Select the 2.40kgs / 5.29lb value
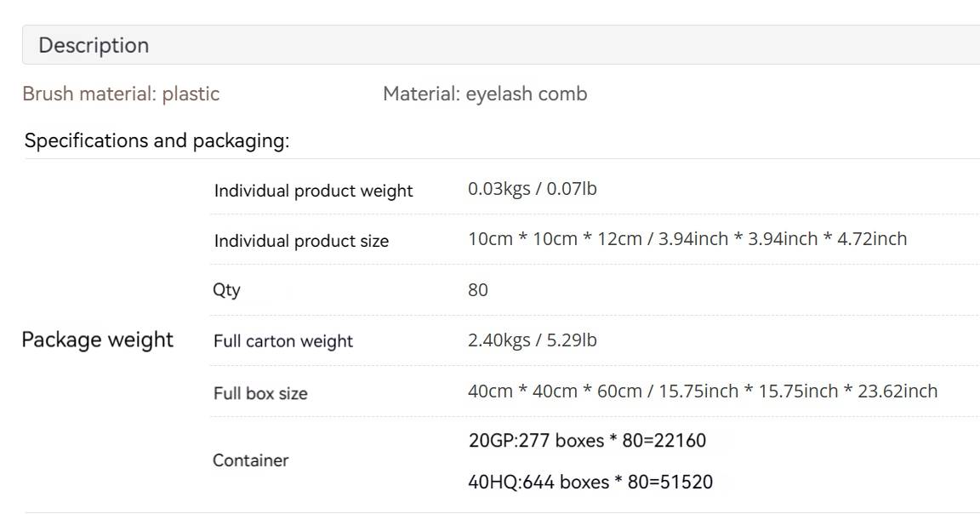The height and width of the screenshot is (514, 980). click(533, 340)
